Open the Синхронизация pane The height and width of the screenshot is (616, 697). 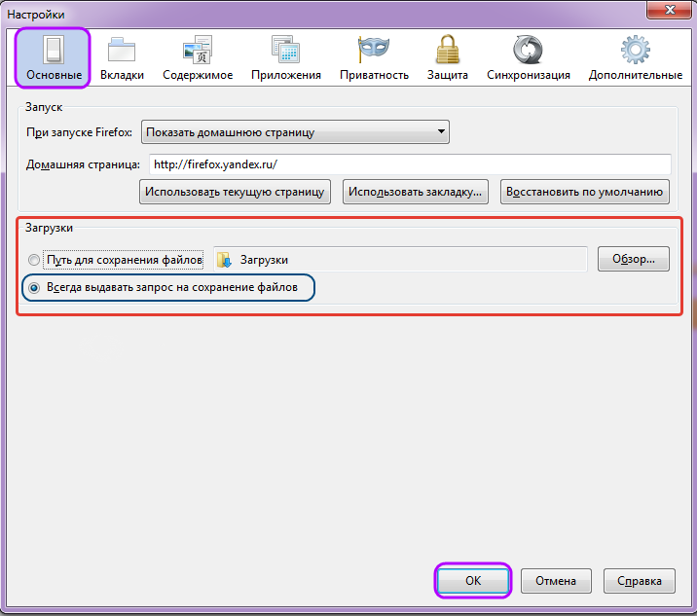point(528,58)
